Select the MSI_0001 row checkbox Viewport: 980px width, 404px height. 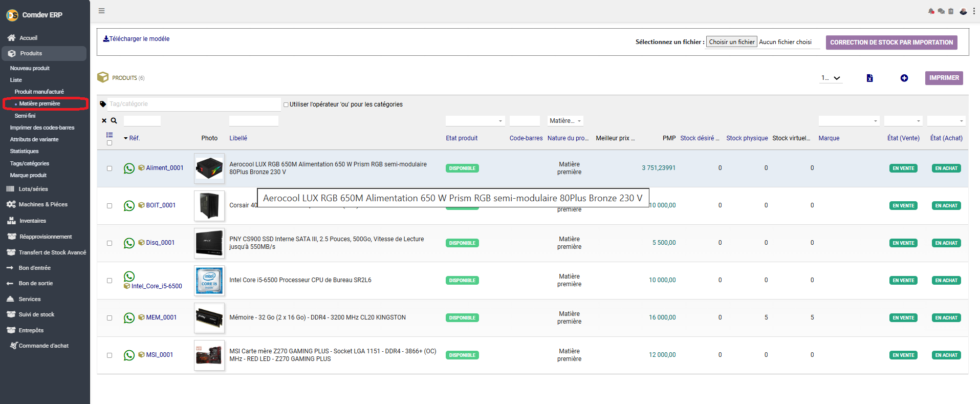tap(110, 355)
